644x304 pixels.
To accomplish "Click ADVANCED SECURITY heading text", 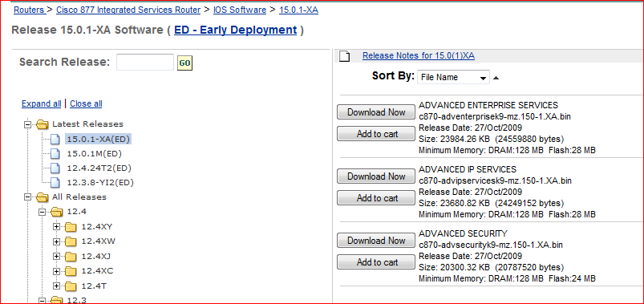I will coord(464,233).
